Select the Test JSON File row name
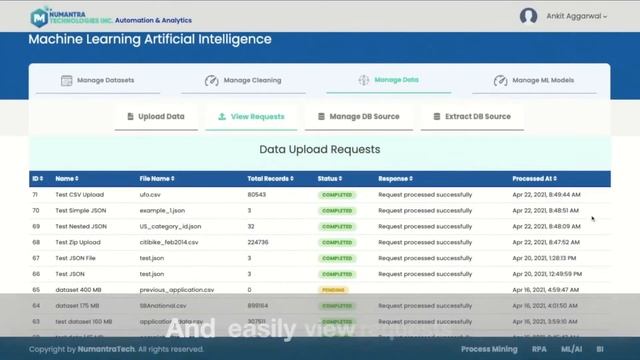 point(76,258)
